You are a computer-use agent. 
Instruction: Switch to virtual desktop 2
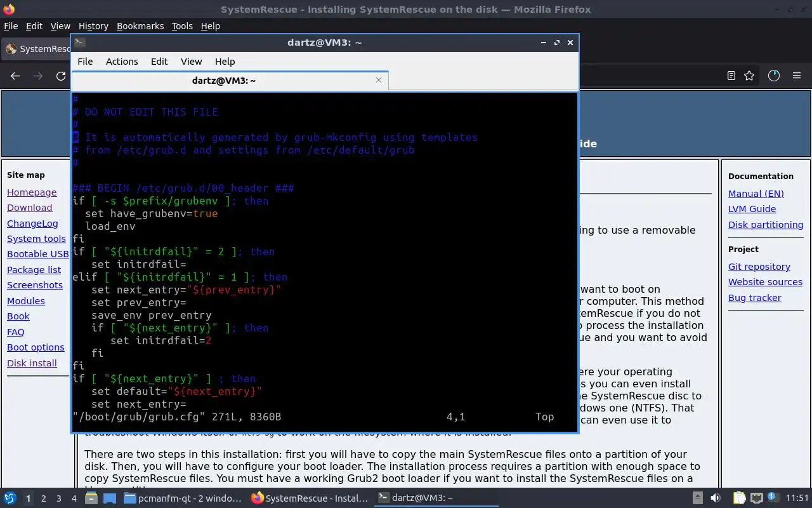coord(43,498)
